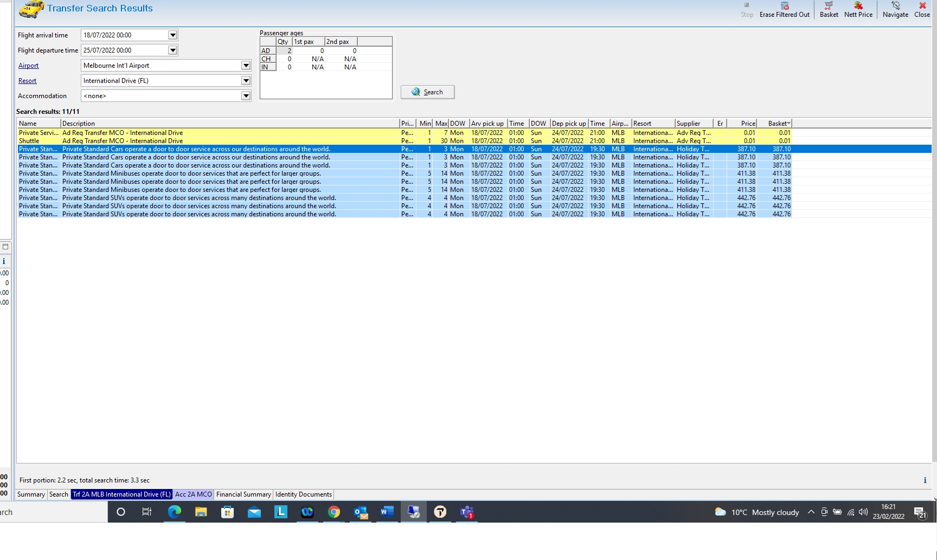Click the Cortana circle taskbar icon
The width and height of the screenshot is (937, 560).
[120, 512]
